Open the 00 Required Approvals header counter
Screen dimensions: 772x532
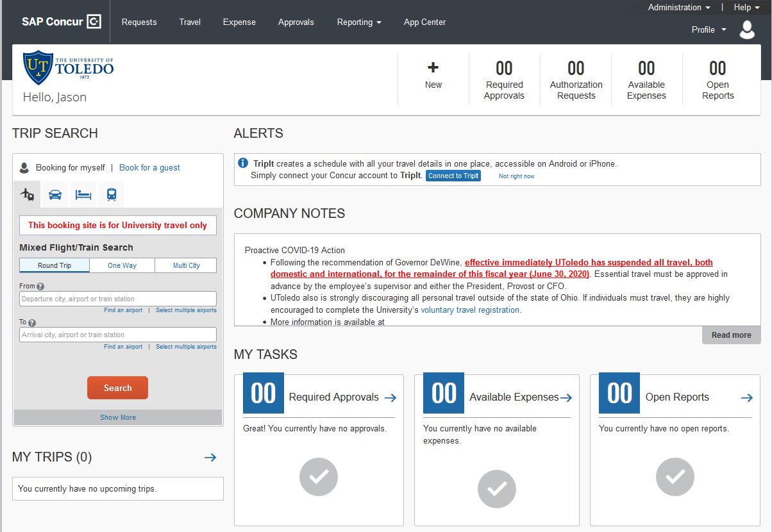(504, 79)
